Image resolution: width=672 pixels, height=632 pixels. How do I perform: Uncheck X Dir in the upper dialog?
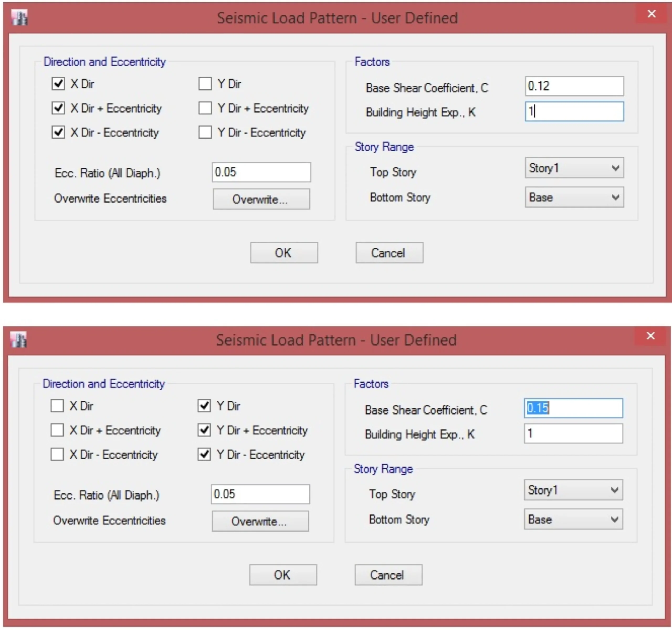[58, 83]
